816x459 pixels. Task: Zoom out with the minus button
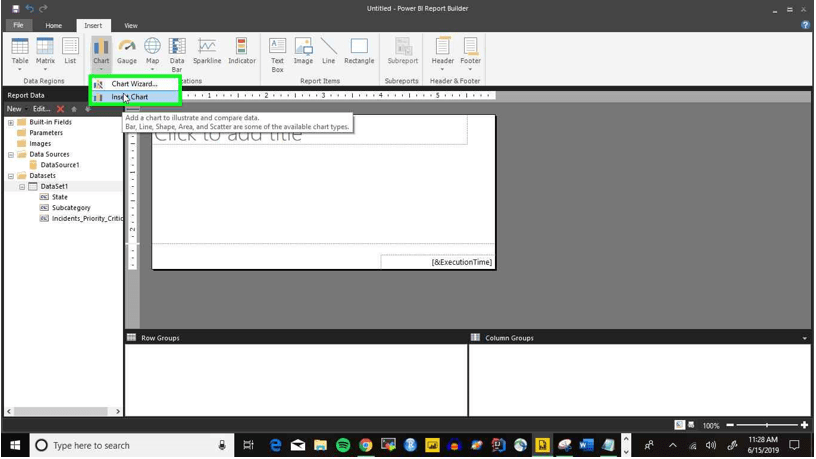tap(730, 425)
